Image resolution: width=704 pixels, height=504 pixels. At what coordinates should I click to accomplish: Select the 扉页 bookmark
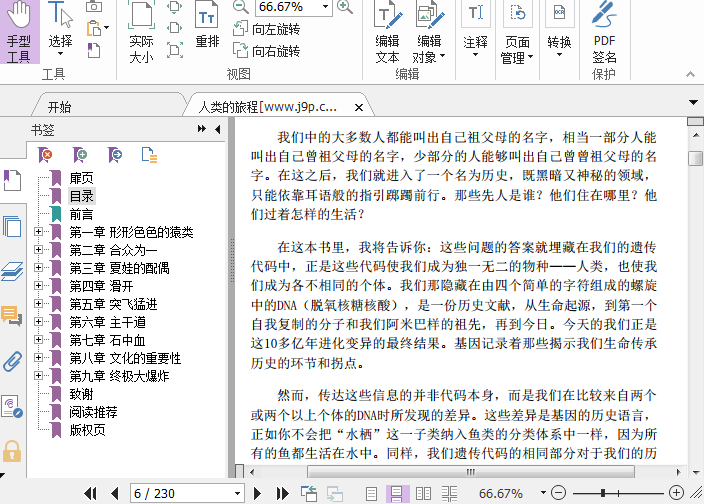81,178
